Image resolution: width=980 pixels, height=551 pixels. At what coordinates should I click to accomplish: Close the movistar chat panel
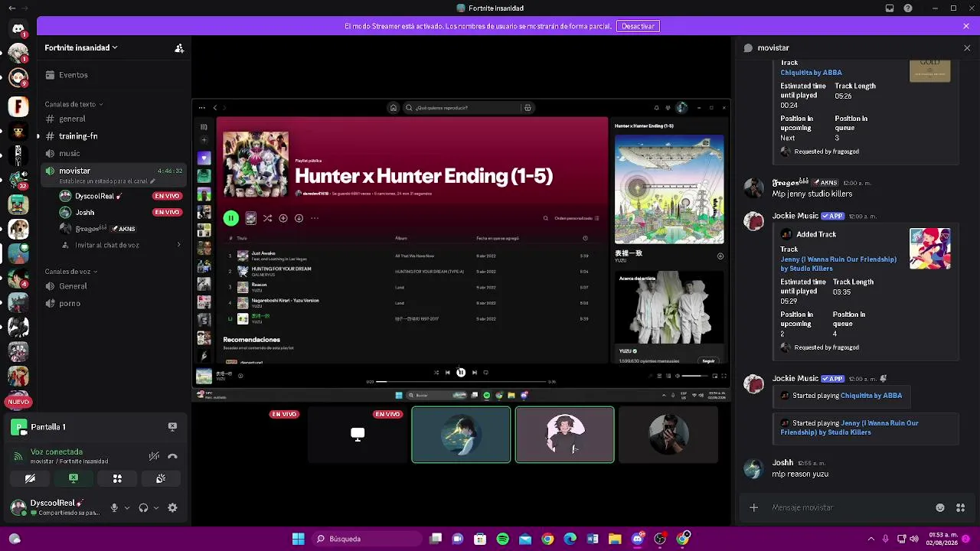pos(967,47)
